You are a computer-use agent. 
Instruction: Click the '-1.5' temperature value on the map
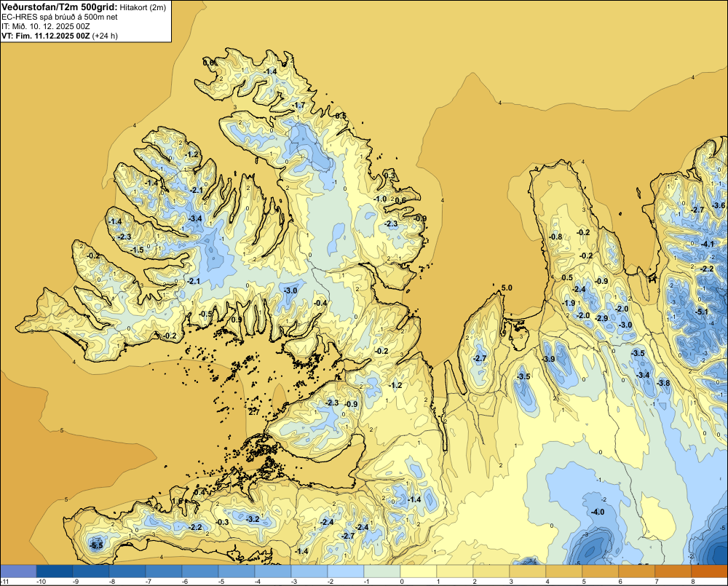click(138, 250)
